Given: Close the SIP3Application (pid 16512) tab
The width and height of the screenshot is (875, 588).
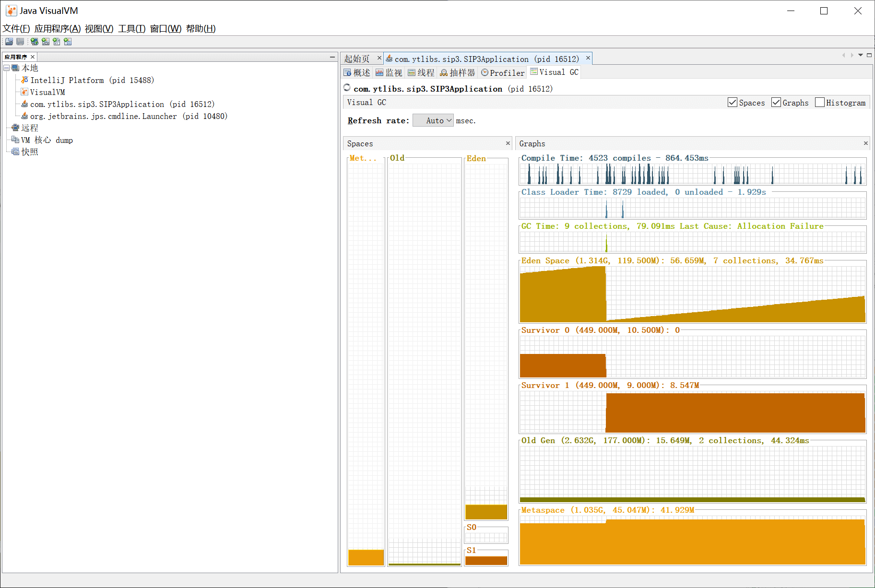Looking at the screenshot, I should pos(588,58).
